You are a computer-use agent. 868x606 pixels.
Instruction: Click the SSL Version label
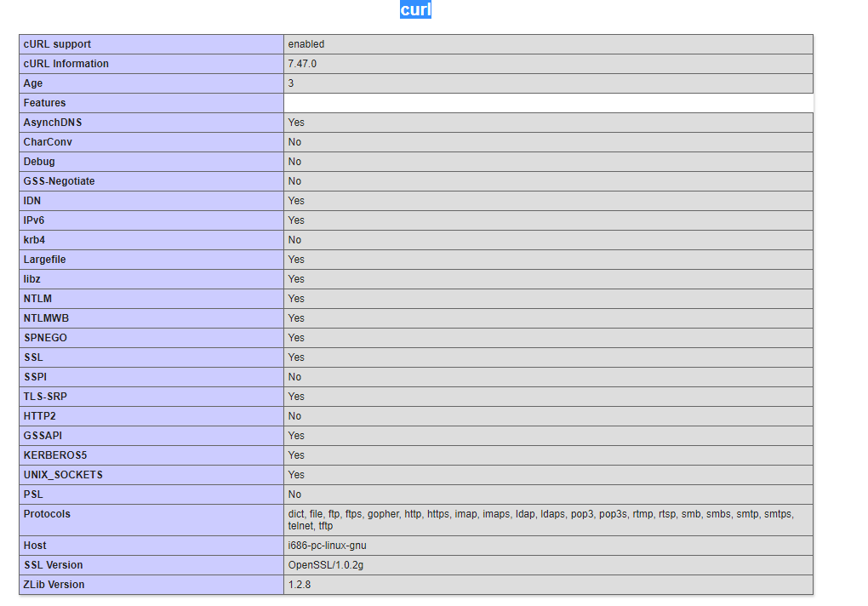[53, 565]
